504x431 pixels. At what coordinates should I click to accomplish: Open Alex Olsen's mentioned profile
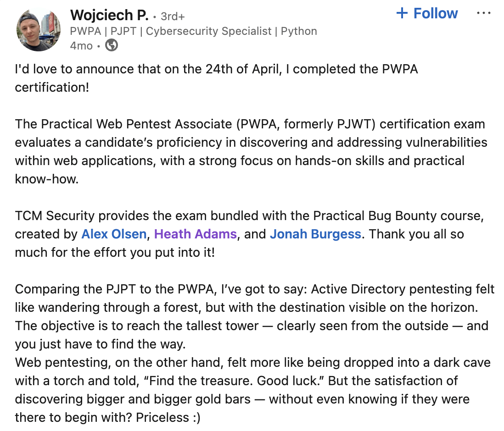tap(114, 234)
